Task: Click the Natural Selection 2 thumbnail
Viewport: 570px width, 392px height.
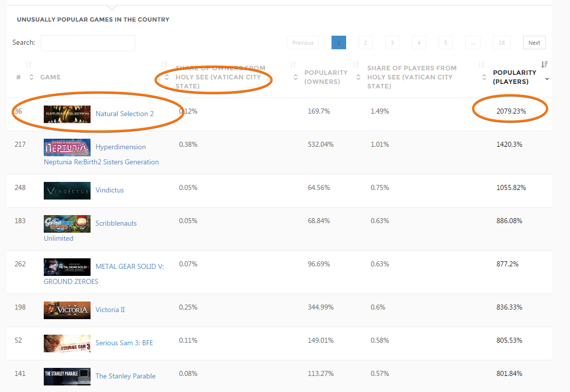Action: (x=67, y=114)
